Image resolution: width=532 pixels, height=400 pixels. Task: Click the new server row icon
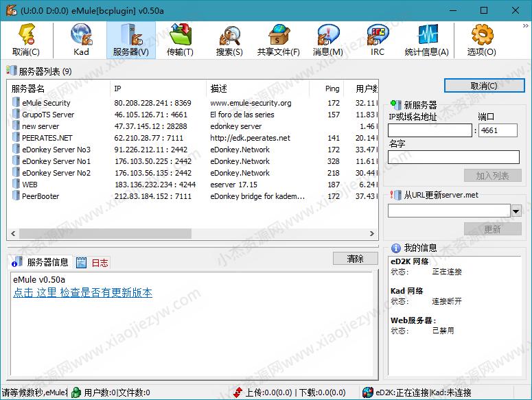[16, 126]
